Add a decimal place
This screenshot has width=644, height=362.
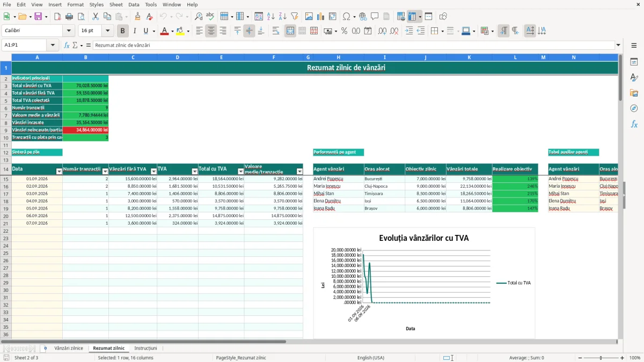tap(382, 31)
